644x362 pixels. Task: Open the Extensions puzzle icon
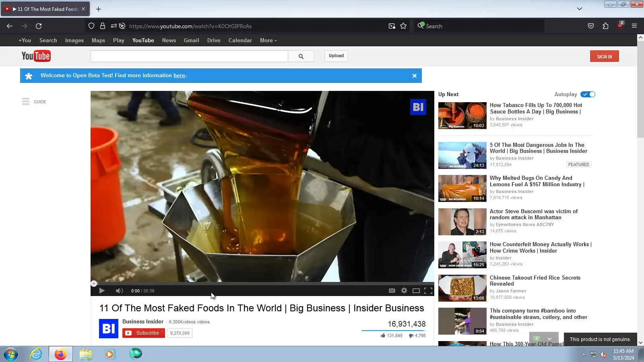605,26
